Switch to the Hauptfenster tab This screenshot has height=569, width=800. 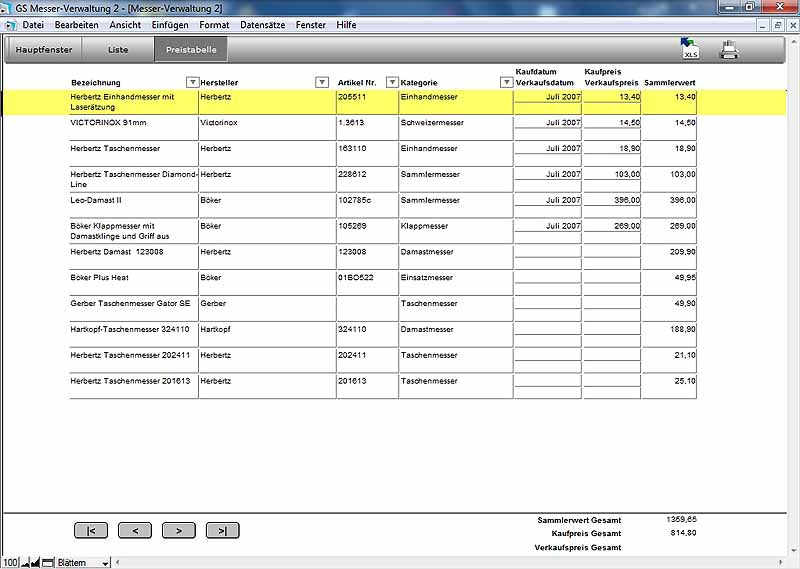tap(44, 49)
